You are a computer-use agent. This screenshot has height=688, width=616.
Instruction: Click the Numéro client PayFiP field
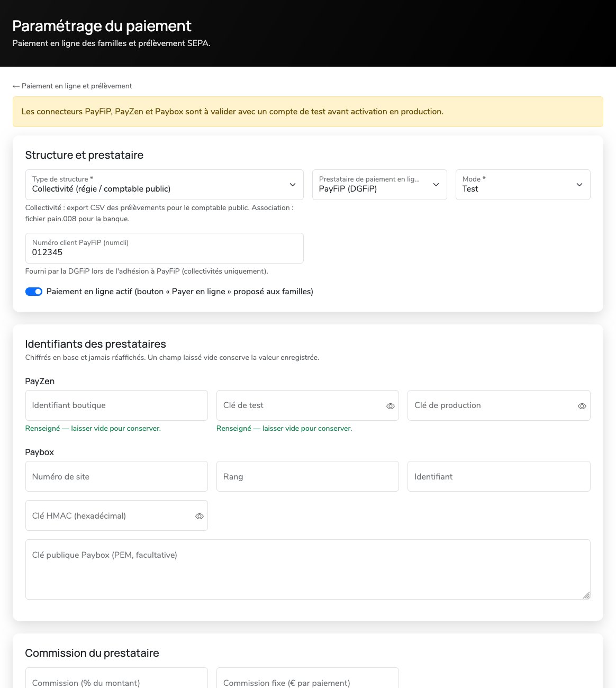pos(165,248)
